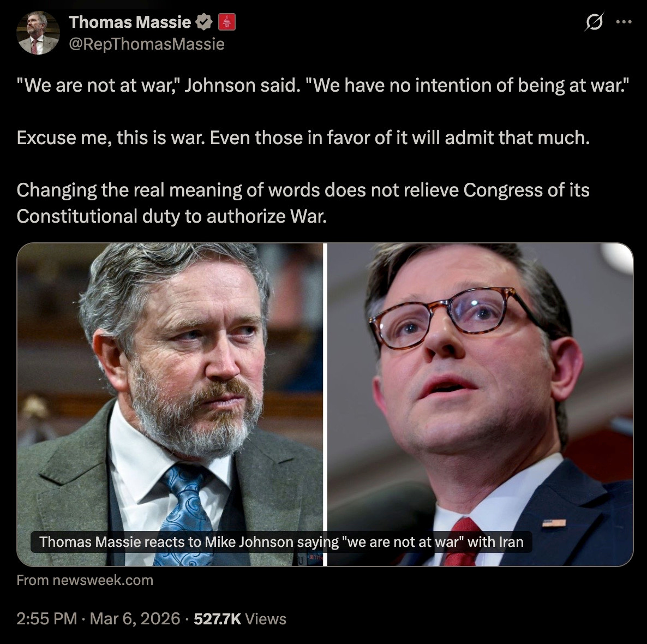647x644 pixels.
Task: Open Thomas Massie's profile avatar
Action: (x=38, y=33)
